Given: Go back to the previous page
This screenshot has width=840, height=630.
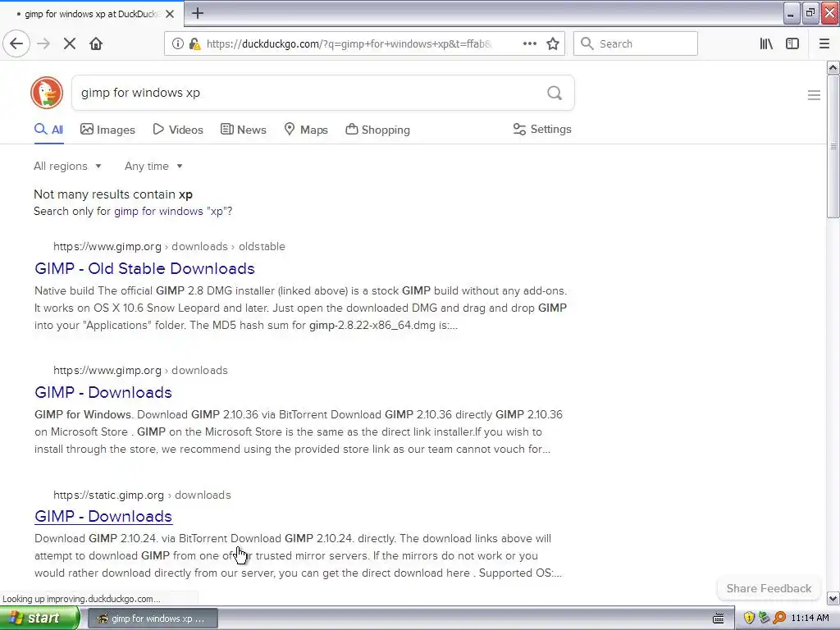Looking at the screenshot, I should pyautogui.click(x=16, y=43).
